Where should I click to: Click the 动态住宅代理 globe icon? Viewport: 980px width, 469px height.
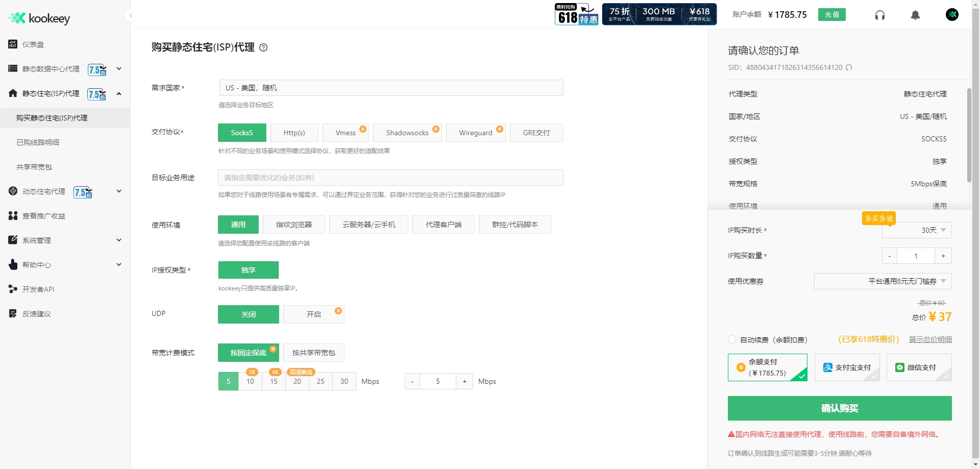click(x=13, y=191)
